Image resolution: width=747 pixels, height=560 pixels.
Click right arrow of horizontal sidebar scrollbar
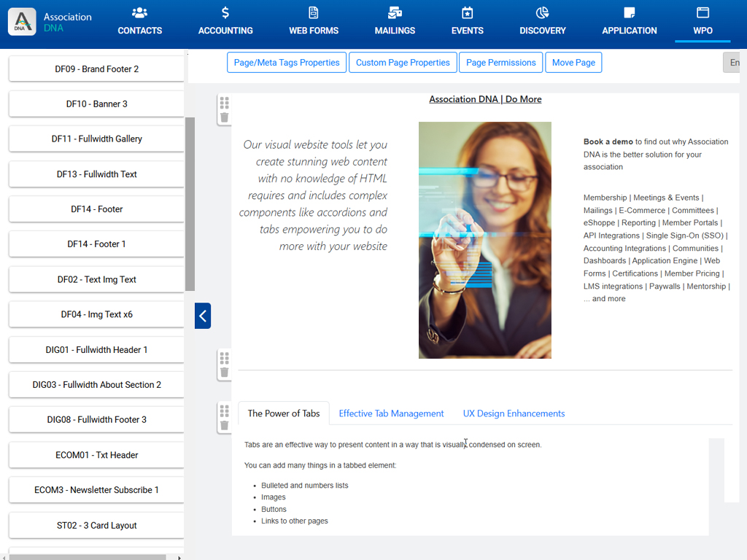tap(179, 557)
